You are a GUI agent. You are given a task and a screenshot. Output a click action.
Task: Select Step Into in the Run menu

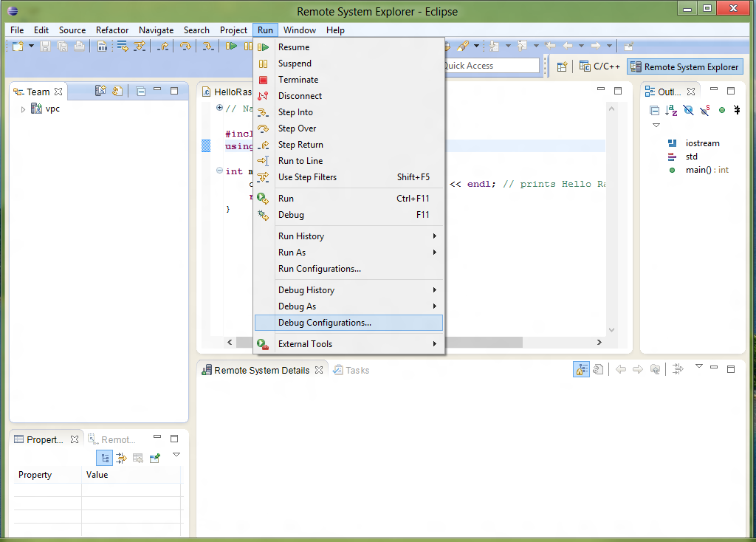click(x=348, y=112)
